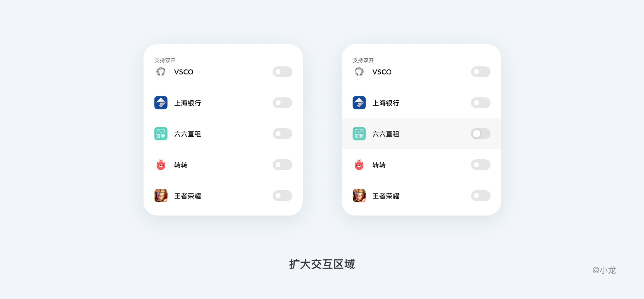
Task: Click 王者荣耀 icon in left card
Action: pyautogui.click(x=161, y=196)
